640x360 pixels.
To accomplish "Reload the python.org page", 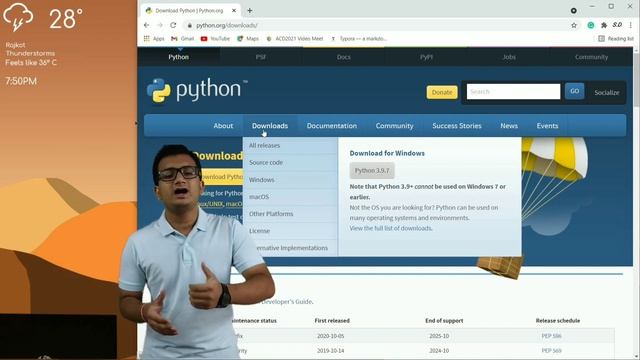I will 173,25.
